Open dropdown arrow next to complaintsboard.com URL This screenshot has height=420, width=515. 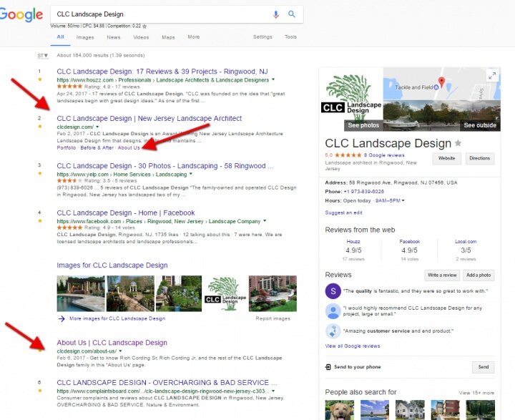(273, 391)
